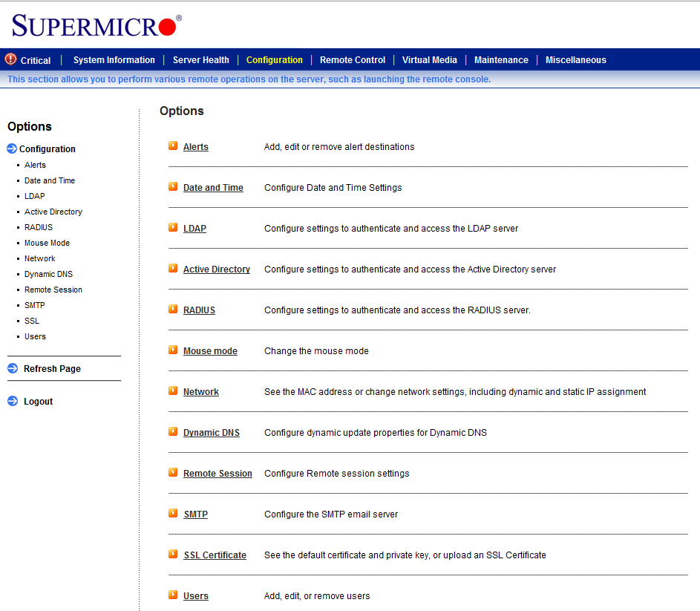This screenshot has height=611, width=700.
Task: Select Alerts in the sidebar list
Action: 36,166
